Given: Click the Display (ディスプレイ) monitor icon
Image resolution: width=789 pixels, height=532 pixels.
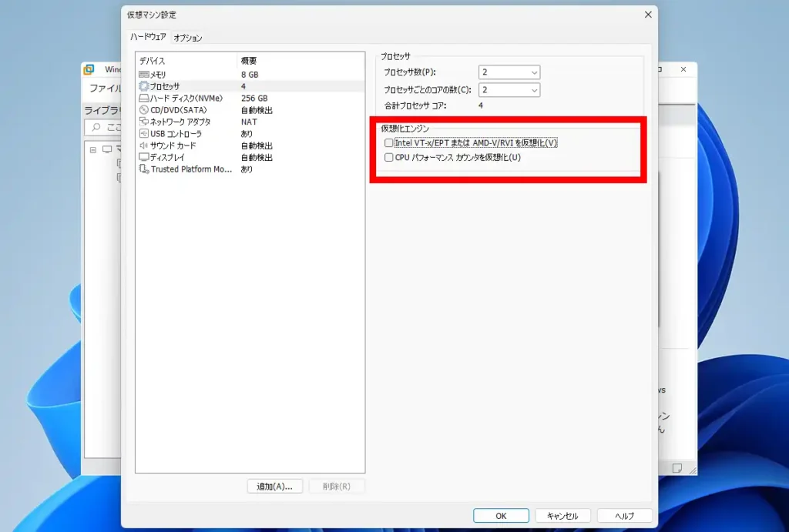Looking at the screenshot, I should click(144, 157).
